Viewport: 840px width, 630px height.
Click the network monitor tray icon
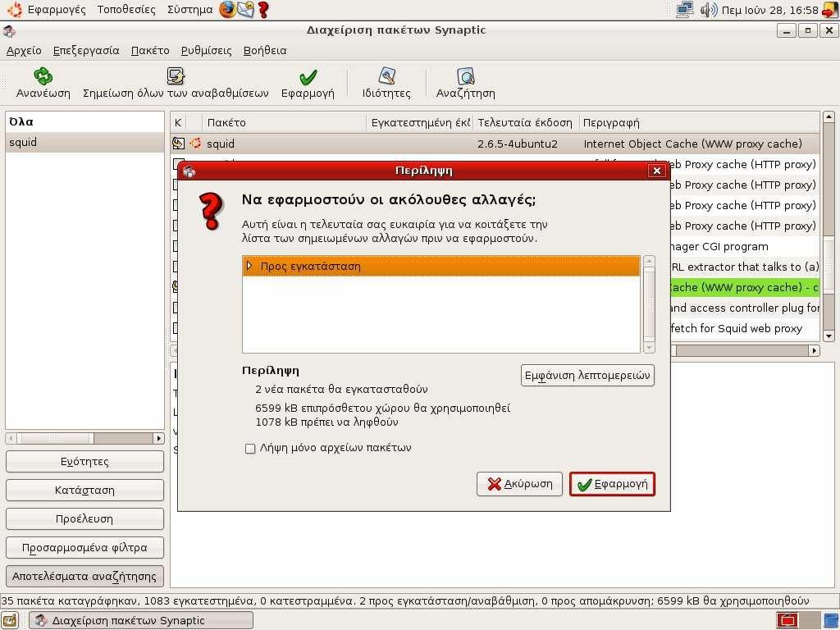685,10
